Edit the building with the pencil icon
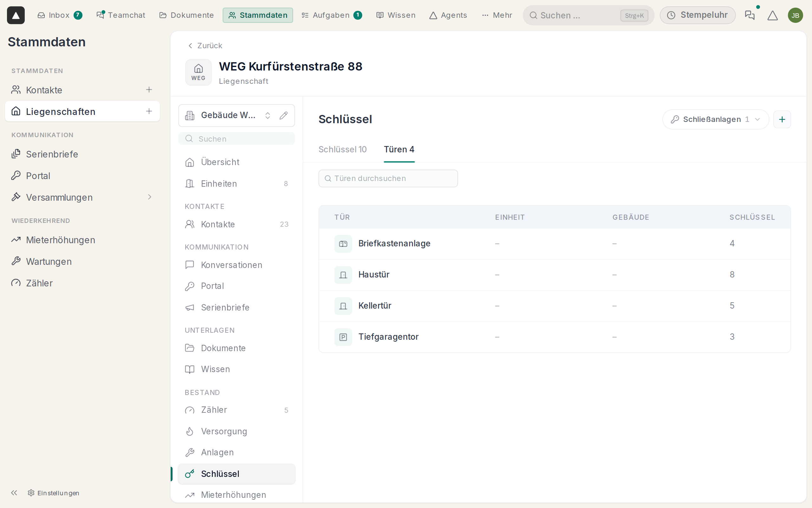The image size is (812, 508). point(284,115)
